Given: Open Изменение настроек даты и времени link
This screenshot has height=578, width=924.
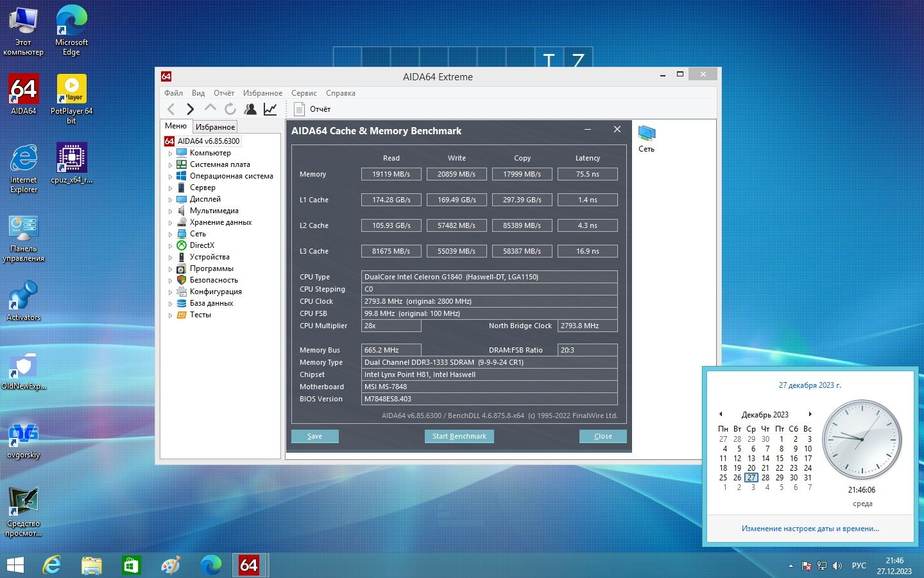Looking at the screenshot, I should point(810,529).
